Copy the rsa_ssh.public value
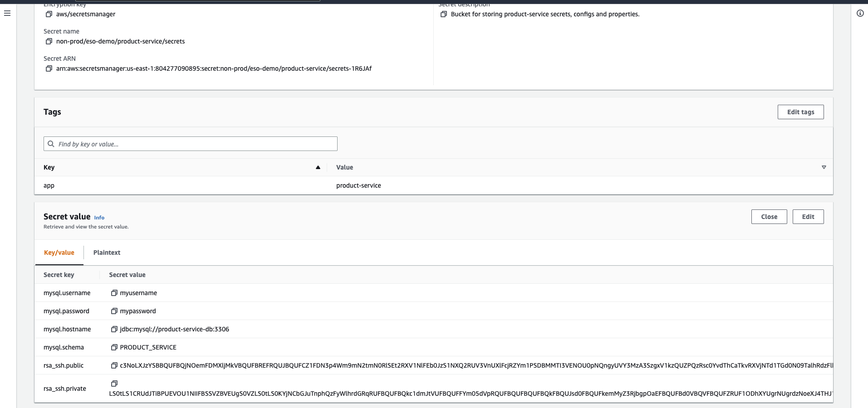This screenshot has width=868, height=408. [x=114, y=366]
